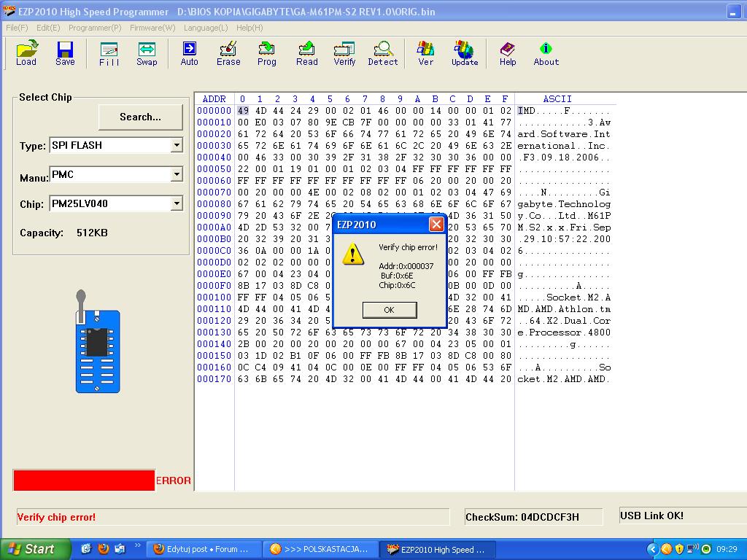Click the yellow warning icon in the dialog
Screen dimensions: 747x560
pos(353,253)
